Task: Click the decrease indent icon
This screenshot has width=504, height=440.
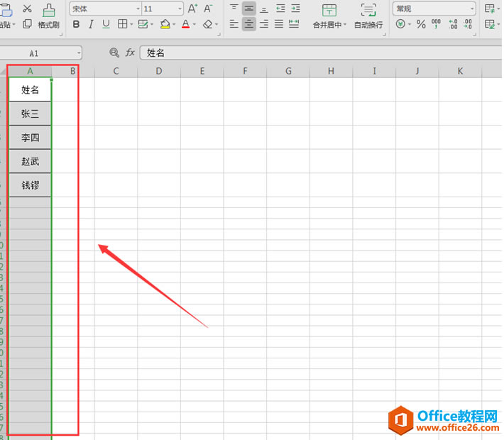Action: click(280, 9)
